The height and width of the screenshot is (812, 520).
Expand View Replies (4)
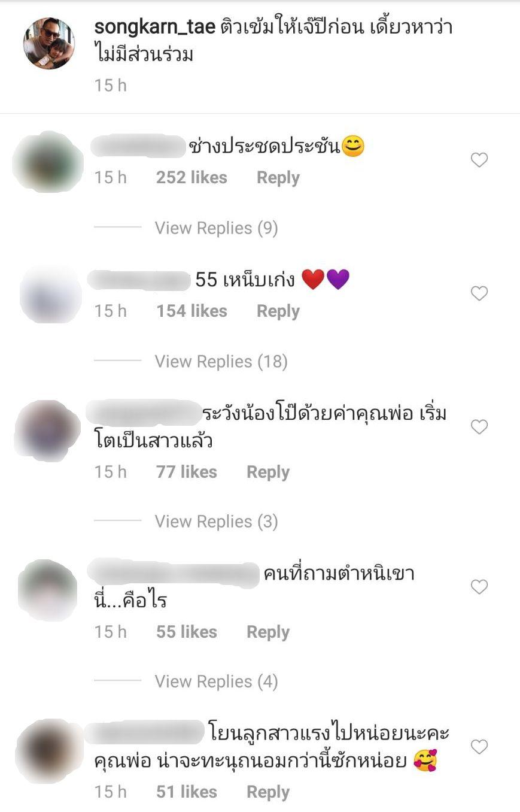click(x=216, y=681)
